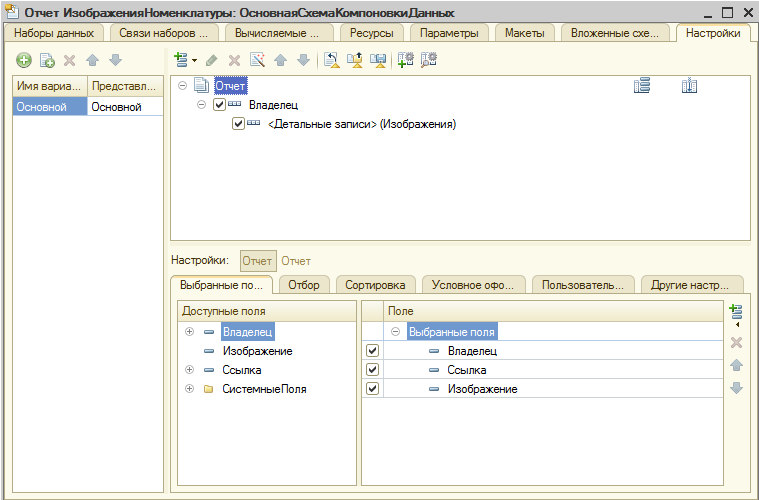Toggle the Владелец selected field checkbox
Image resolution: width=759 pixels, height=500 pixels.
pyautogui.click(x=372, y=351)
